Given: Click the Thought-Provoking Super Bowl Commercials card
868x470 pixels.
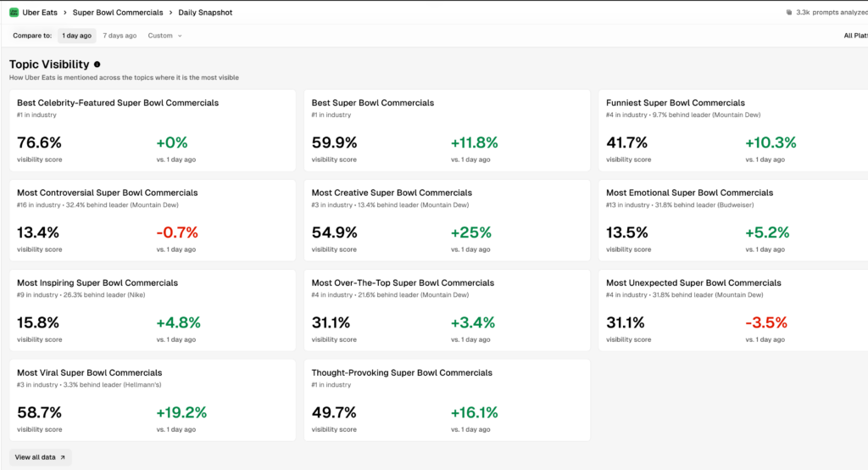Looking at the screenshot, I should pyautogui.click(x=447, y=400).
